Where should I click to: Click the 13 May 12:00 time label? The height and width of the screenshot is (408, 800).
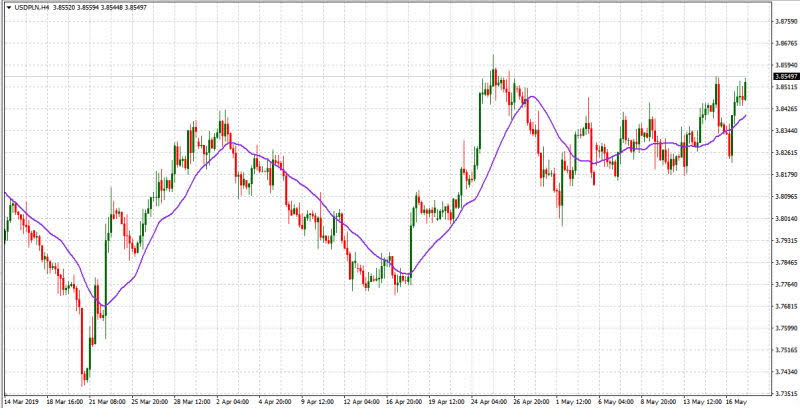point(703,402)
